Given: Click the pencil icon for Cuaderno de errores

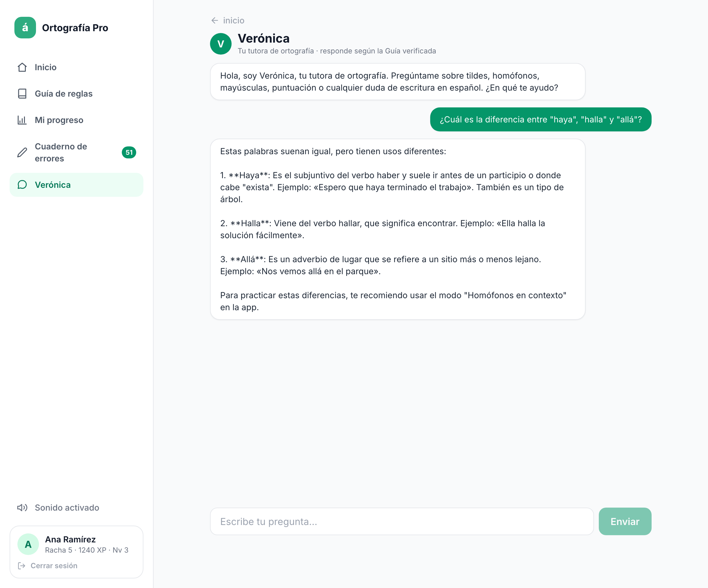Looking at the screenshot, I should coord(22,152).
